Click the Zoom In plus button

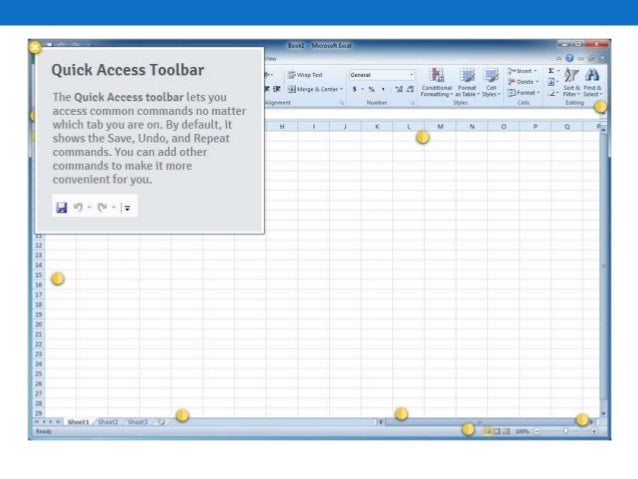point(594,431)
